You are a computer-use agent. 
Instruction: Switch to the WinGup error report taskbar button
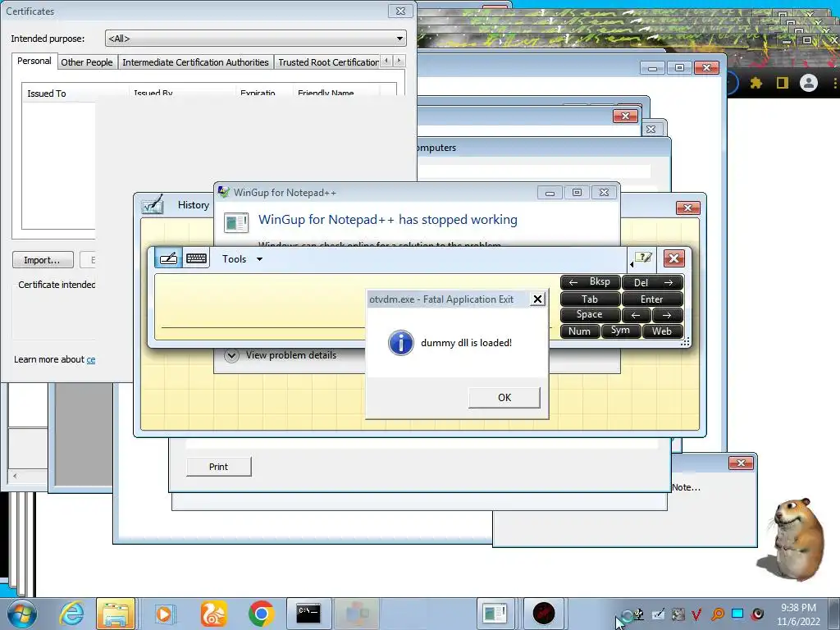pyautogui.click(x=495, y=614)
